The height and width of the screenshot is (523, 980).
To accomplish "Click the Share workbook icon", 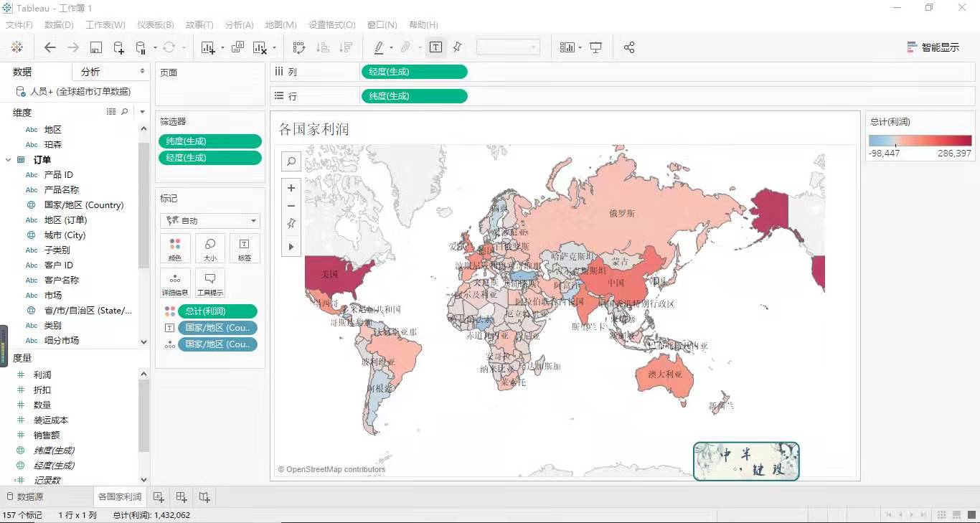I will [629, 47].
